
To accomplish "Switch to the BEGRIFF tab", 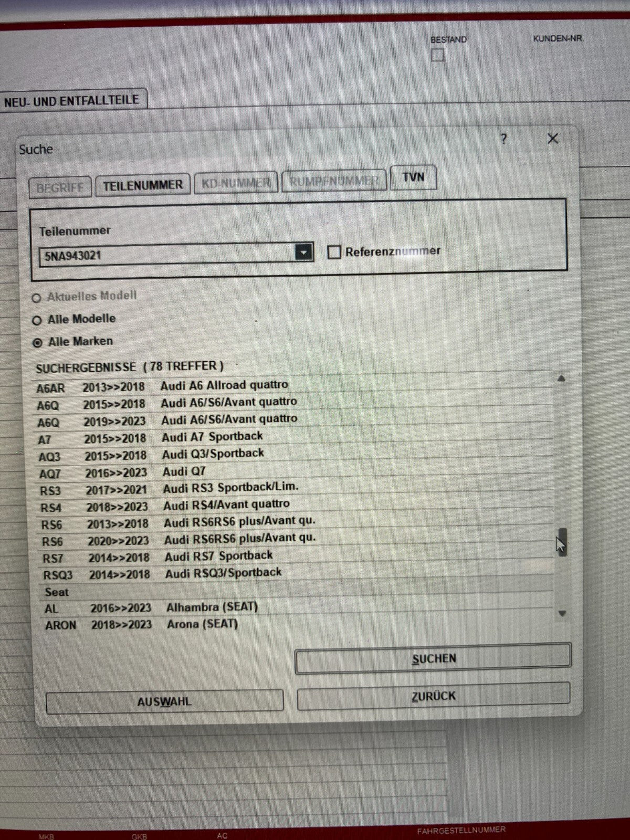I will point(60,187).
